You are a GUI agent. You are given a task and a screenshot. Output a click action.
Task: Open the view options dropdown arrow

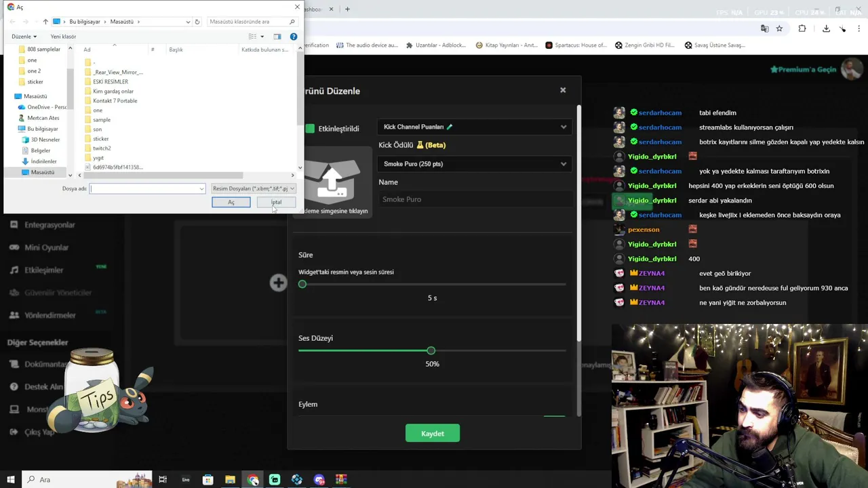coord(262,37)
